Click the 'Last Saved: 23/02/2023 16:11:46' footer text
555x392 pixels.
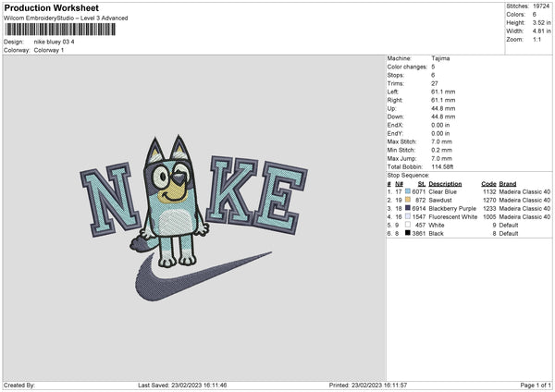click(x=182, y=385)
